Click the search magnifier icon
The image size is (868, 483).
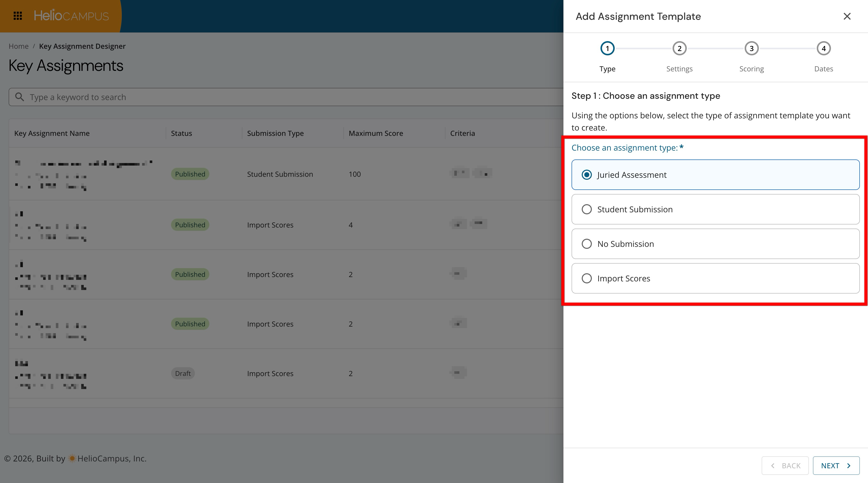pos(20,97)
